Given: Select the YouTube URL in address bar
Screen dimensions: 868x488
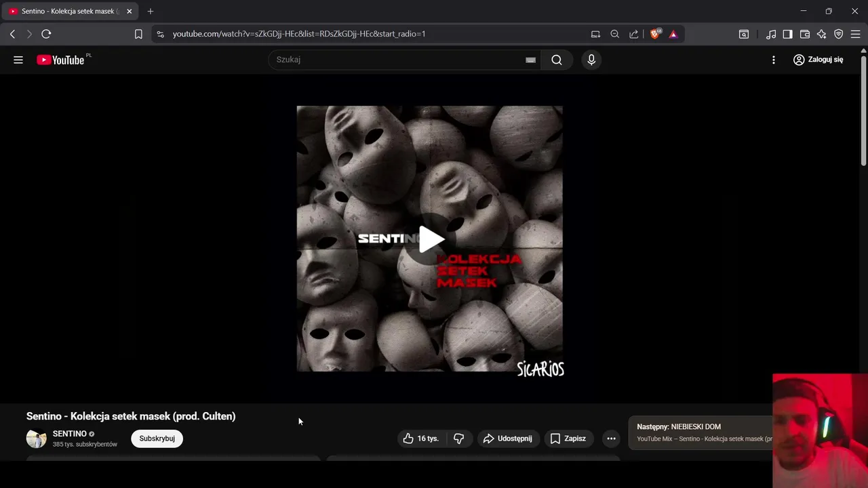Looking at the screenshot, I should point(299,34).
